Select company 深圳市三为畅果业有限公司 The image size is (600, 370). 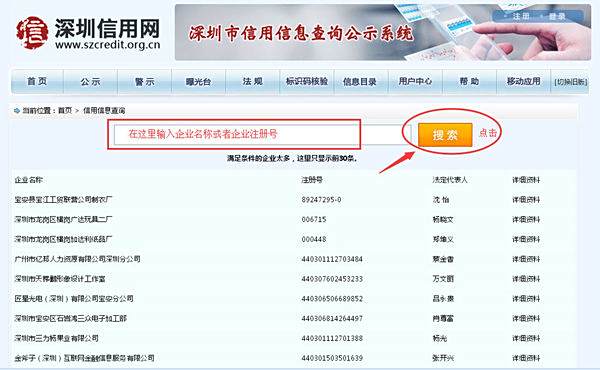tap(57, 339)
